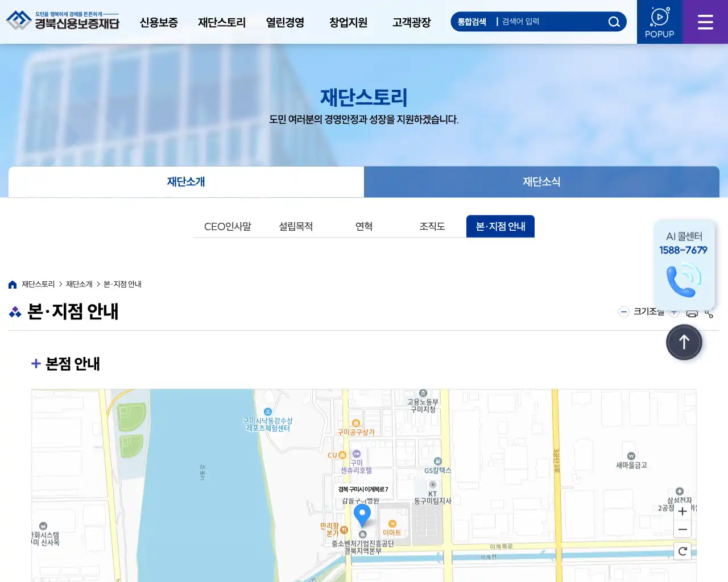The image size is (728, 582).
Task: Select 새마을금고 marker on the map
Action: click(631, 461)
